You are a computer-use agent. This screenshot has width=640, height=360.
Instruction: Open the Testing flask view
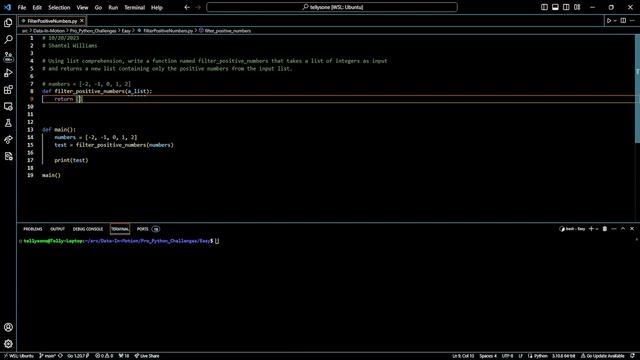[8, 123]
